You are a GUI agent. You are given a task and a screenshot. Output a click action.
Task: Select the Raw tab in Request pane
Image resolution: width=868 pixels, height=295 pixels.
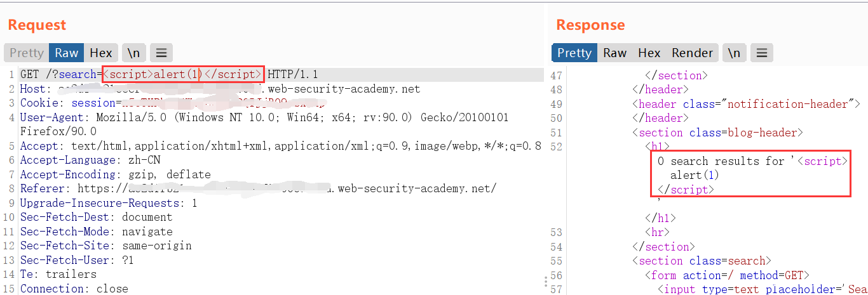click(67, 53)
